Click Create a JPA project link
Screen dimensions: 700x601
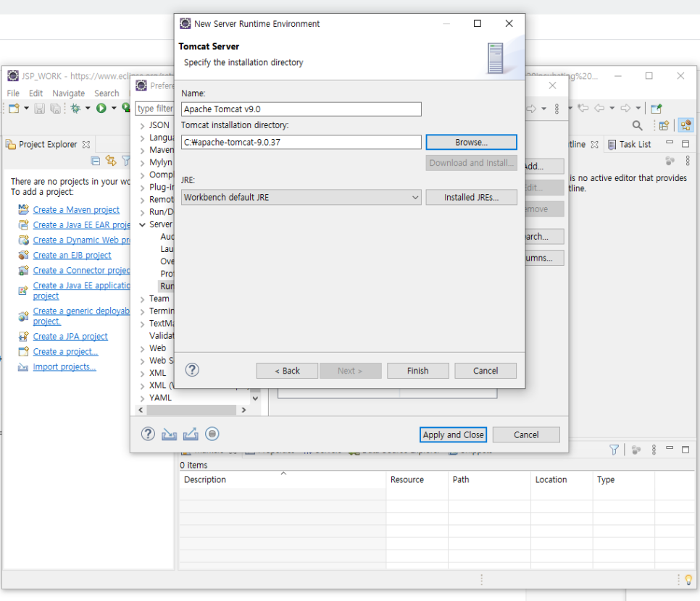point(70,337)
